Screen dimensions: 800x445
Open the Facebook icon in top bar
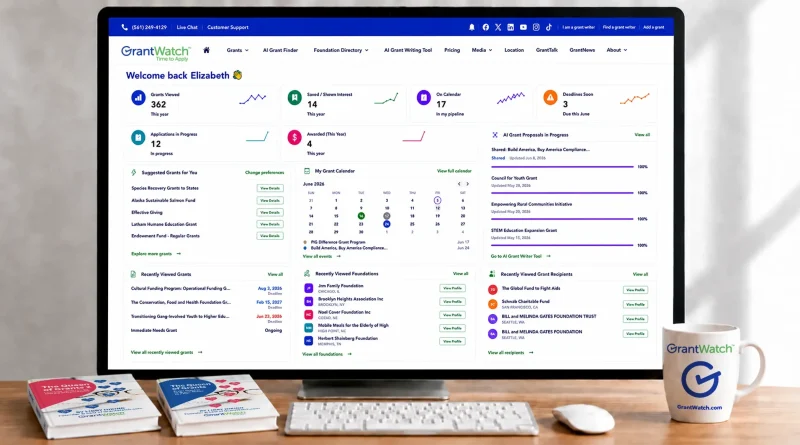(x=486, y=27)
